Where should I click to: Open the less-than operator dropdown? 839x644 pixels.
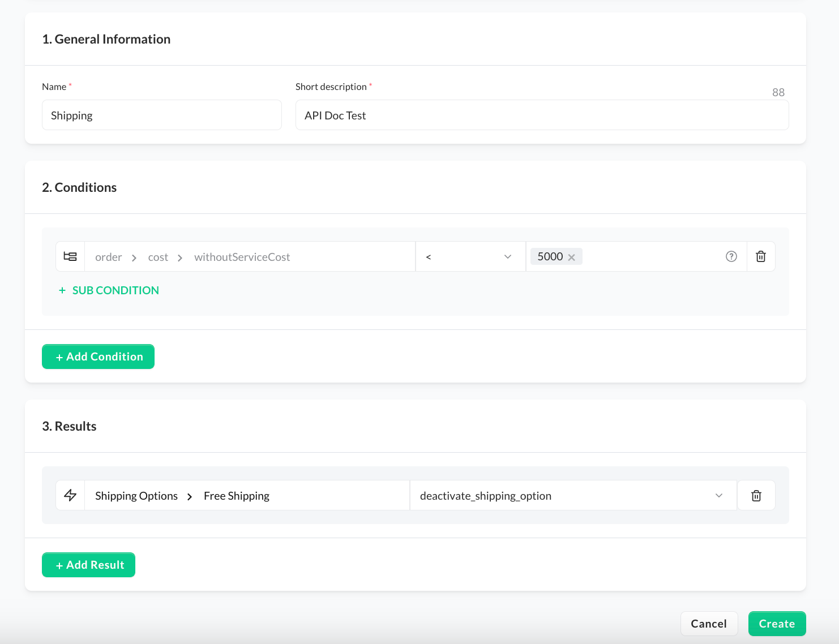coord(470,257)
